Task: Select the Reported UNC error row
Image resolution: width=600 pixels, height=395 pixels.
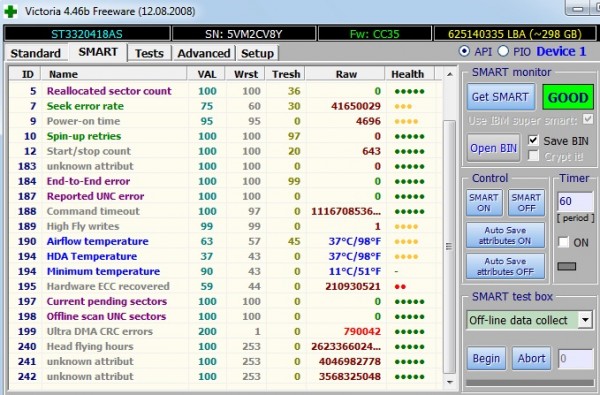Action: coord(226,196)
